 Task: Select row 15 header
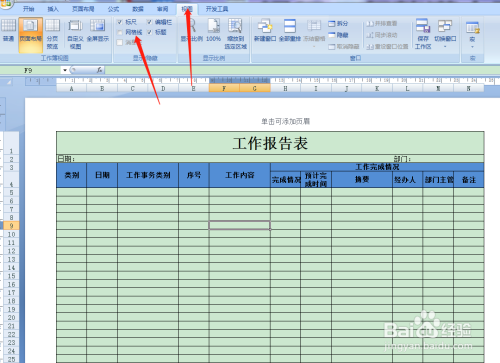tap(11, 276)
